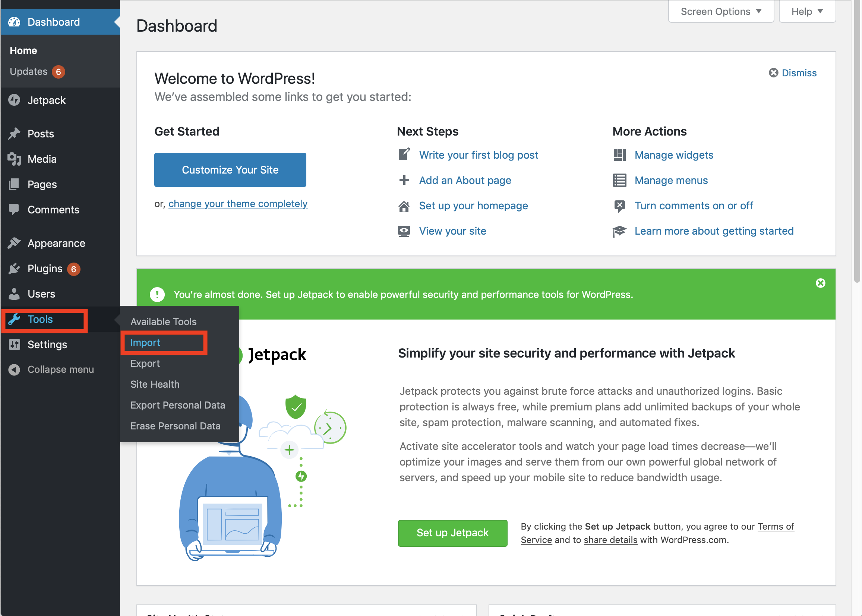Click the widgets grid icon beside Manage widgets

[619, 155]
